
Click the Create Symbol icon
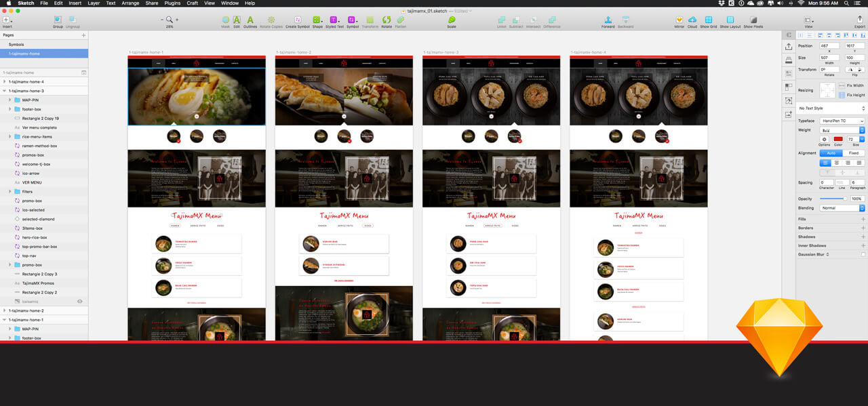tap(298, 20)
